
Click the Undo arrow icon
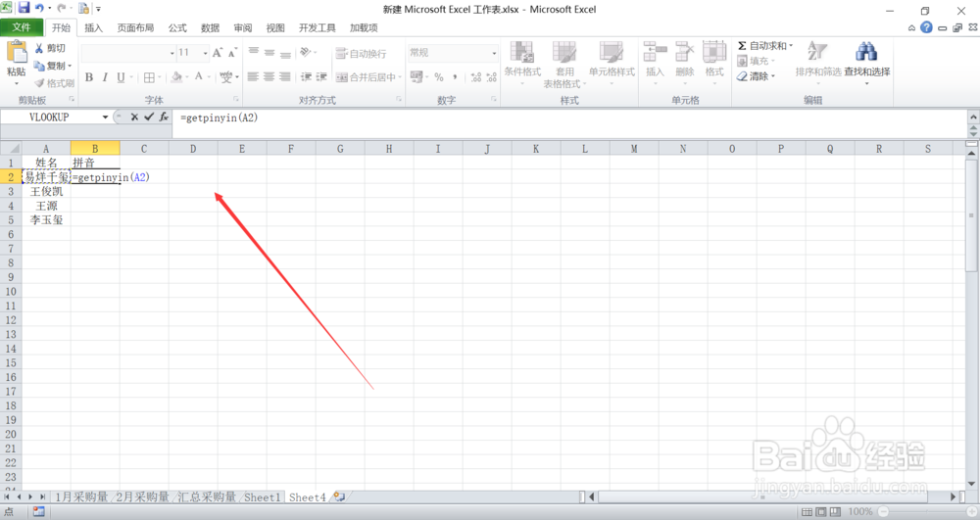pos(40,8)
